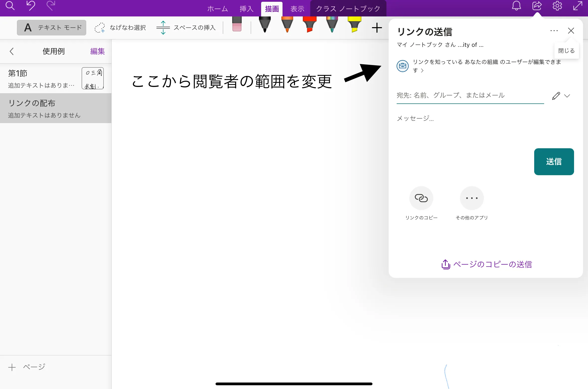Screen dimensions: 588x389
Task: Open the notifications bell
Action: (516, 6)
